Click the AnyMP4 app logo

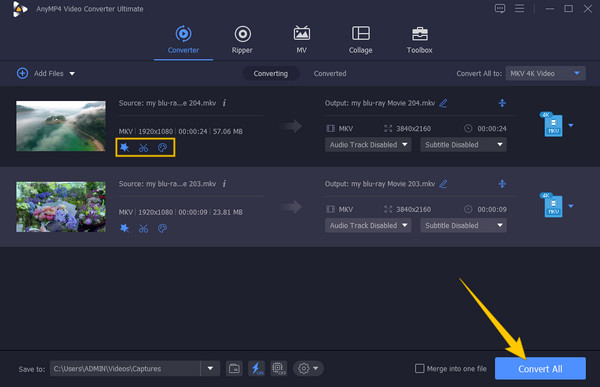click(20, 9)
